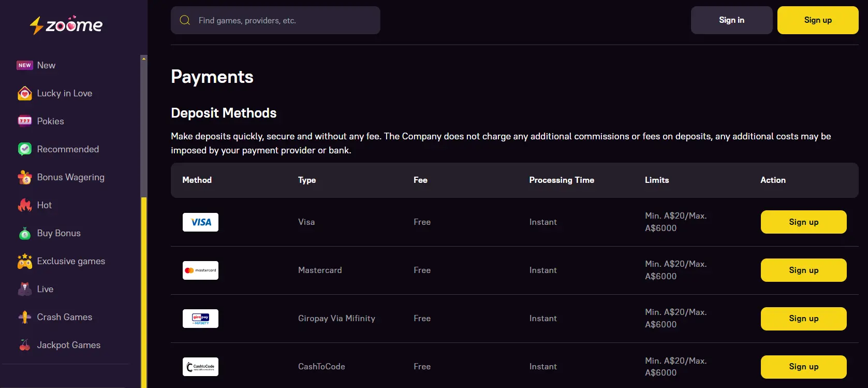The height and width of the screenshot is (388, 868).
Task: Click the search magnifier icon
Action: point(185,20)
